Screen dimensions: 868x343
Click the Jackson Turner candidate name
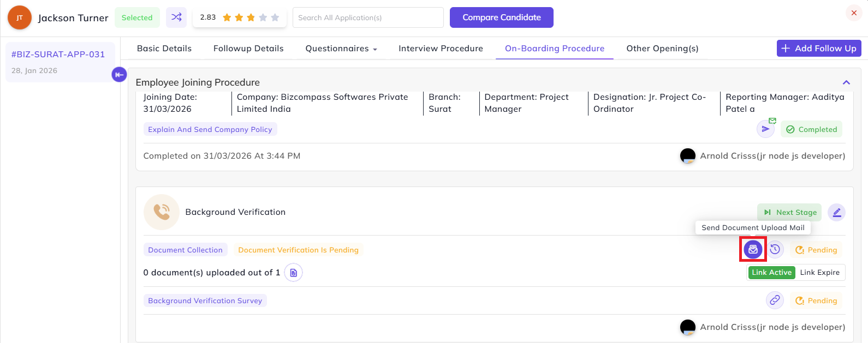tap(73, 18)
